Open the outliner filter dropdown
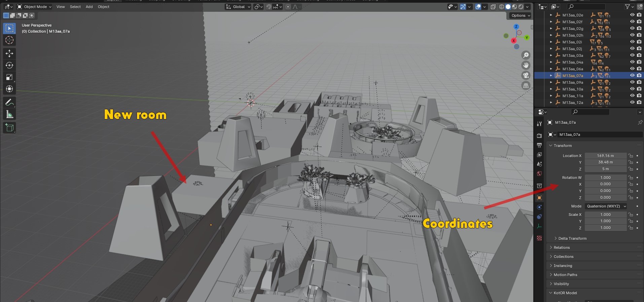 tap(629, 7)
